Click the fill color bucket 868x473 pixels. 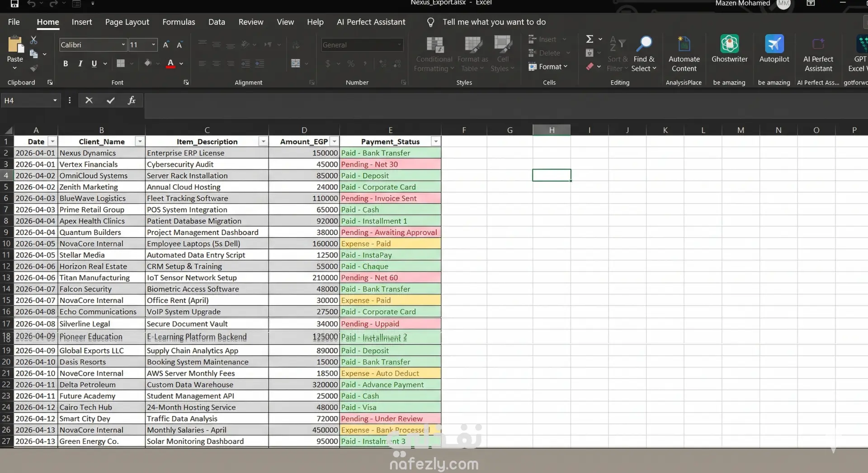(x=148, y=64)
